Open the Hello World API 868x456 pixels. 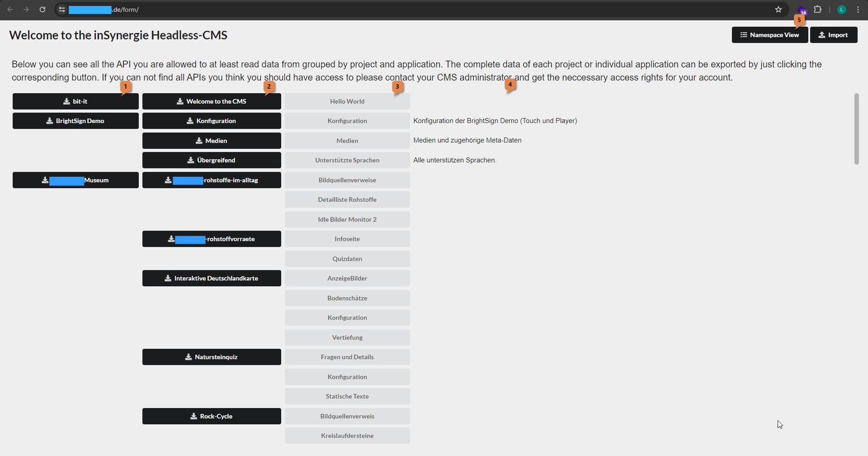click(347, 101)
